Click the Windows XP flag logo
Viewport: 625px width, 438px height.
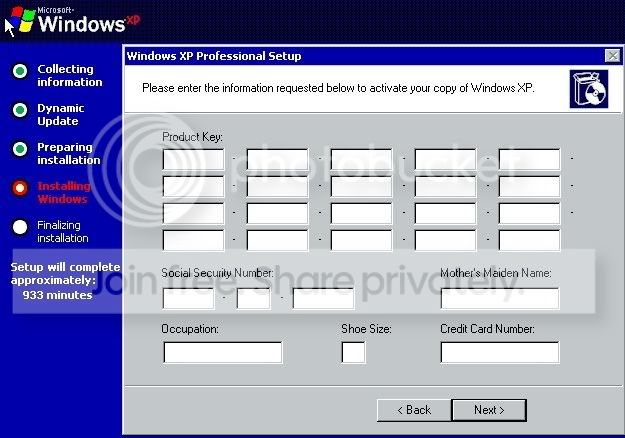(23, 19)
